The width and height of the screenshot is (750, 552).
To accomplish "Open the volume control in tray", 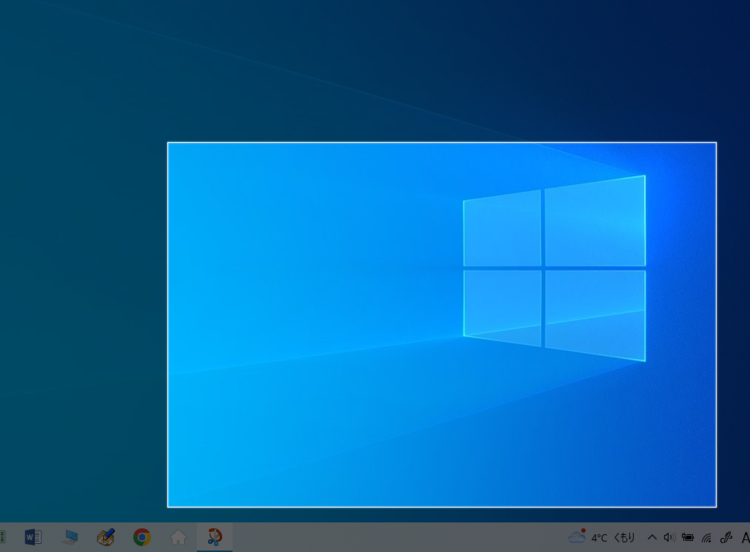I will pyautogui.click(x=669, y=537).
